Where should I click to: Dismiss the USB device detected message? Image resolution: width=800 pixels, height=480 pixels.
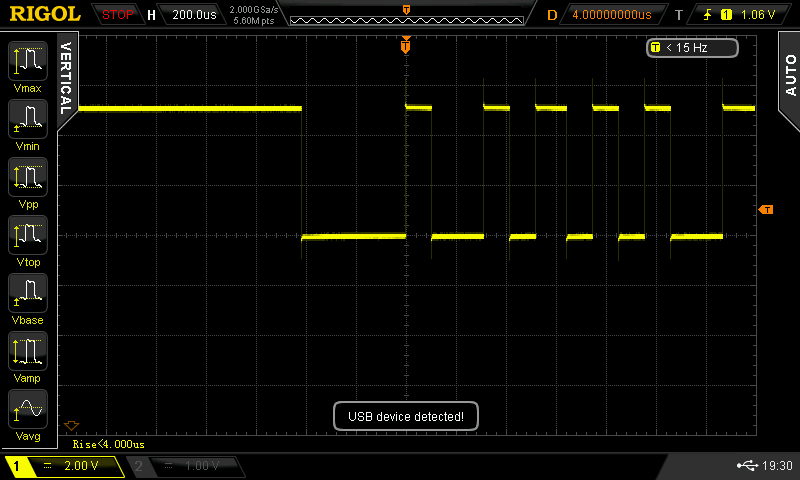[406, 416]
